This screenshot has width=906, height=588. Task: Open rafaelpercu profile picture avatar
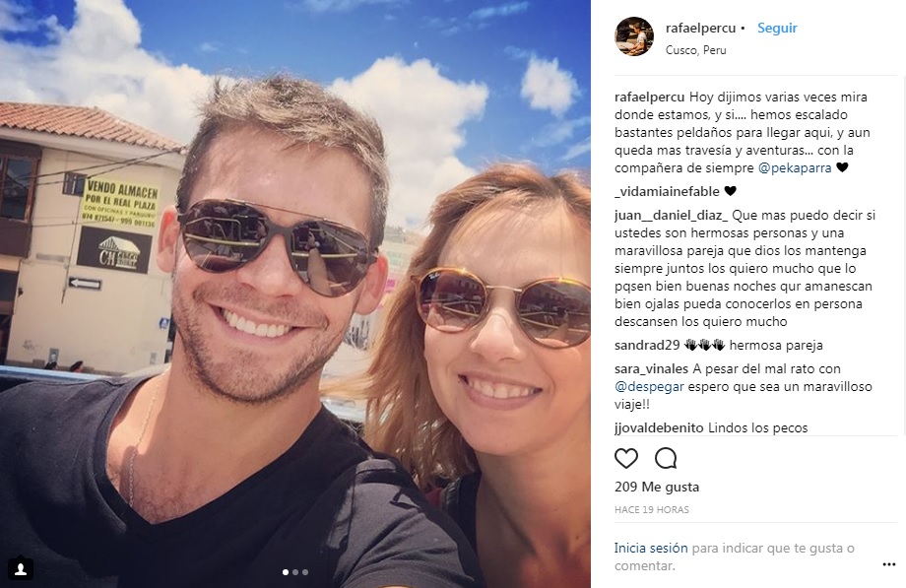pos(634,36)
